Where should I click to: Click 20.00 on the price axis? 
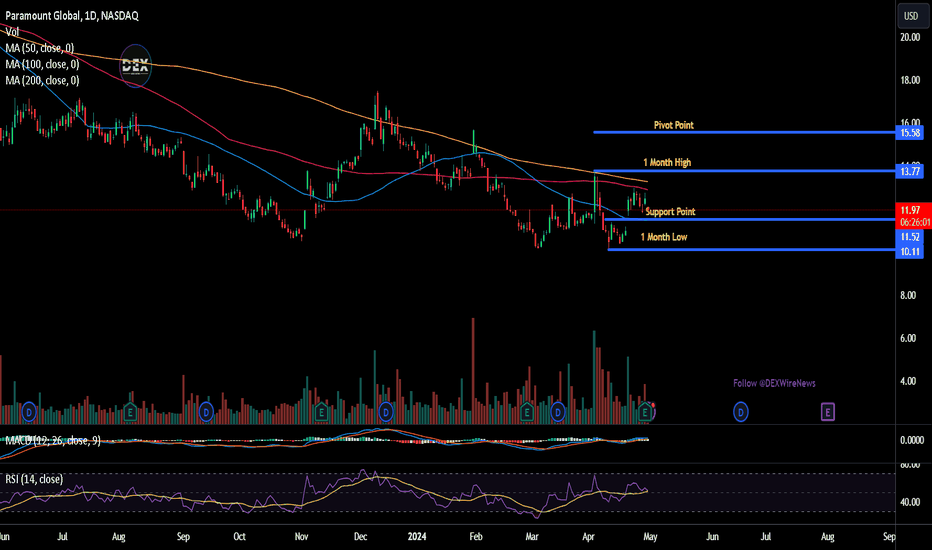tap(910, 37)
